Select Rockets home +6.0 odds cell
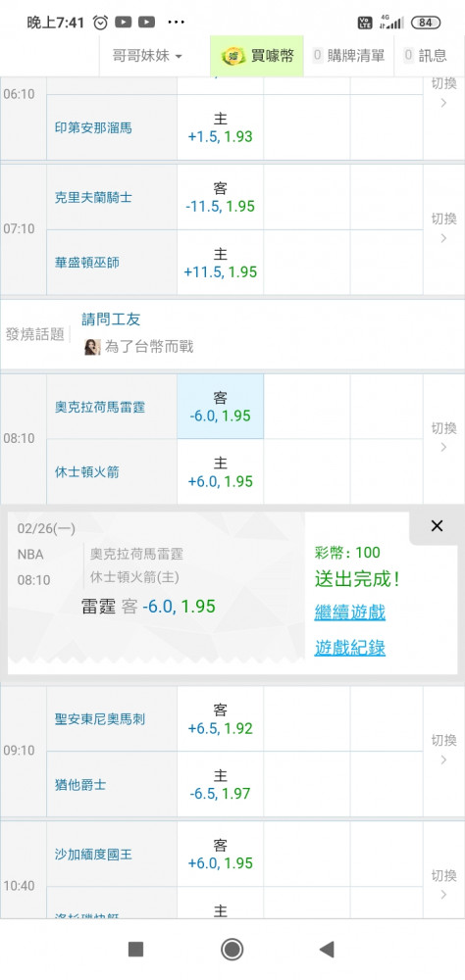465x980 pixels. (221, 472)
